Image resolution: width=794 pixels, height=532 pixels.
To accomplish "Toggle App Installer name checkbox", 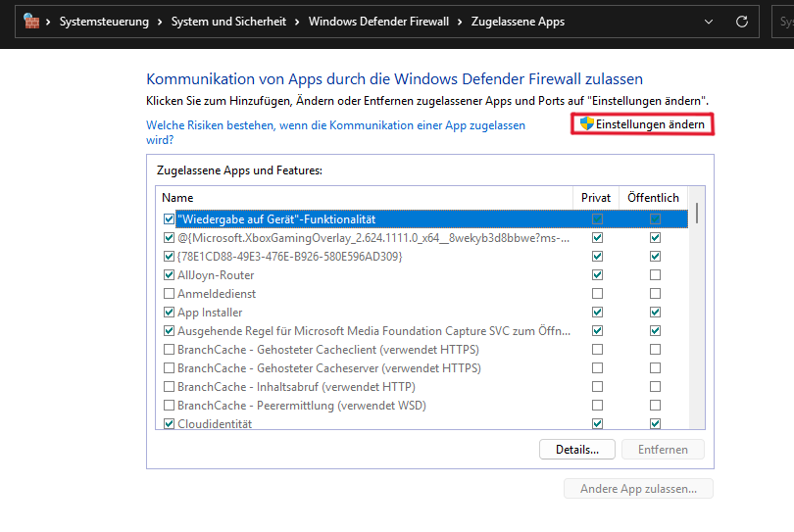I will pyautogui.click(x=170, y=313).
